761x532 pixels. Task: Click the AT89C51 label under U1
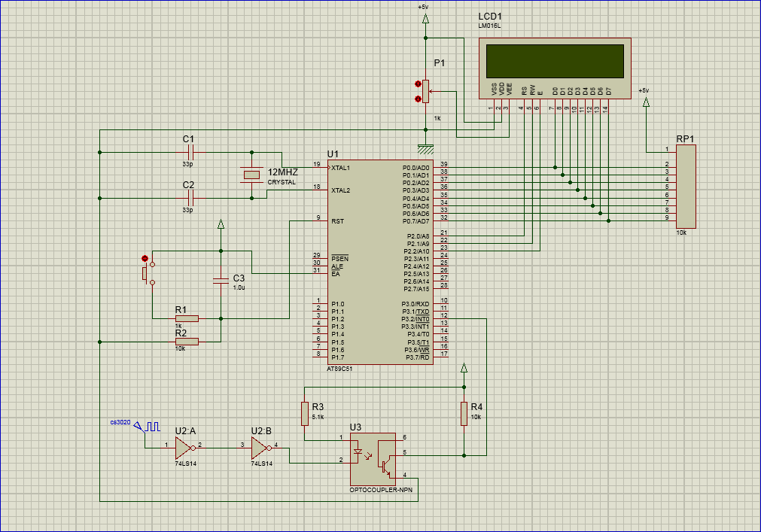[339, 369]
